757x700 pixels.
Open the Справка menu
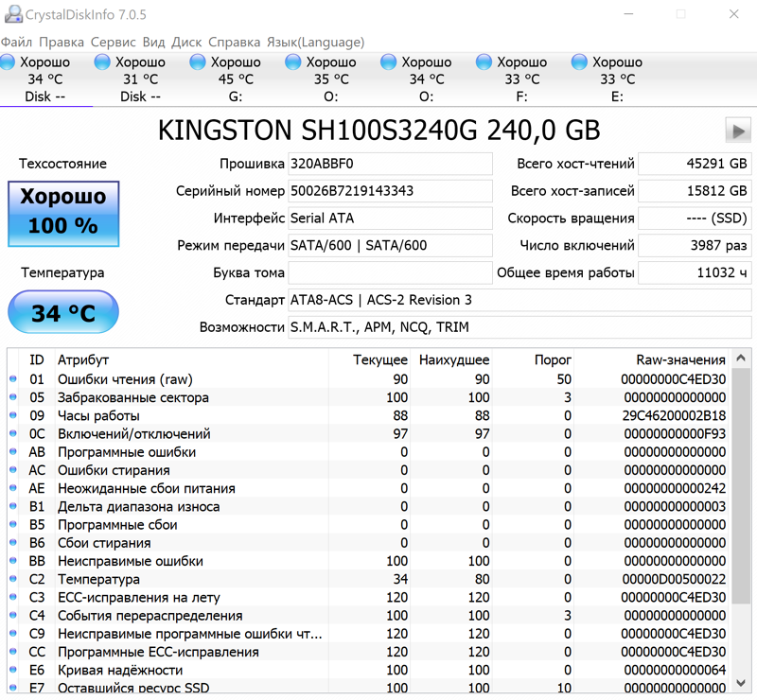pyautogui.click(x=234, y=42)
